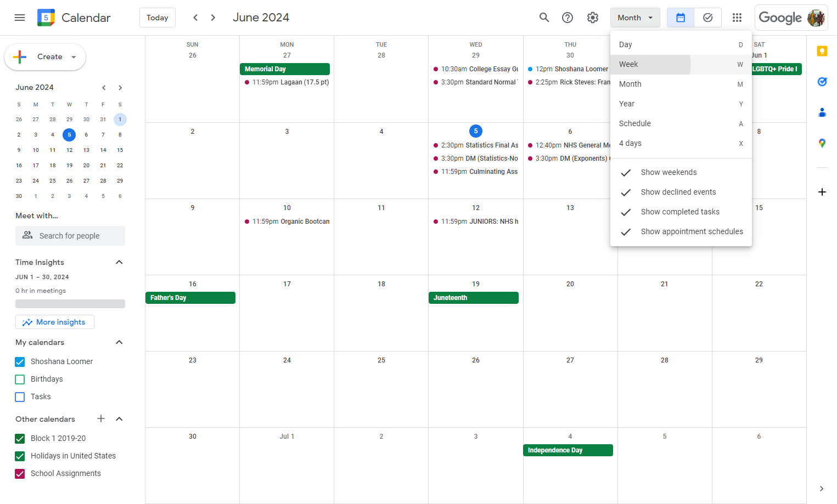837x504 pixels.
Task: Enable the Tasks calendar checkbox
Action: 20,397
